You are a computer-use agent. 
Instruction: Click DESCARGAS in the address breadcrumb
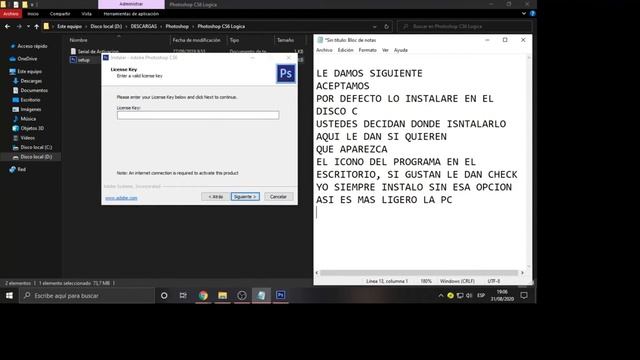coord(144,27)
